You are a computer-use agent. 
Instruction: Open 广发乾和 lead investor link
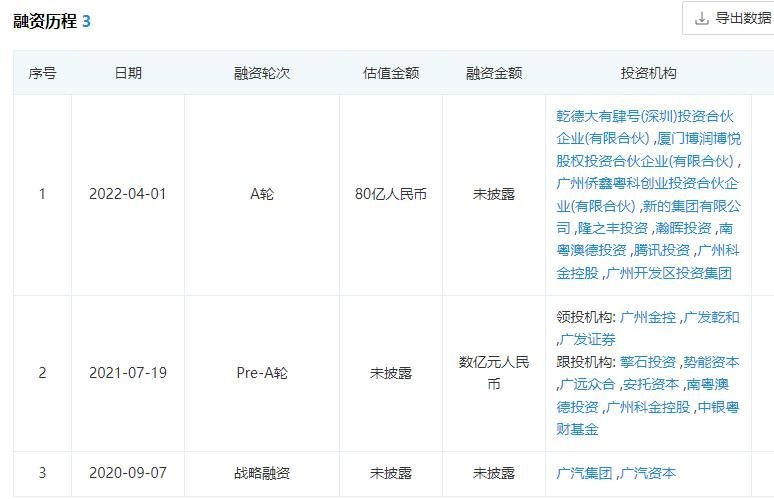[x=711, y=317]
